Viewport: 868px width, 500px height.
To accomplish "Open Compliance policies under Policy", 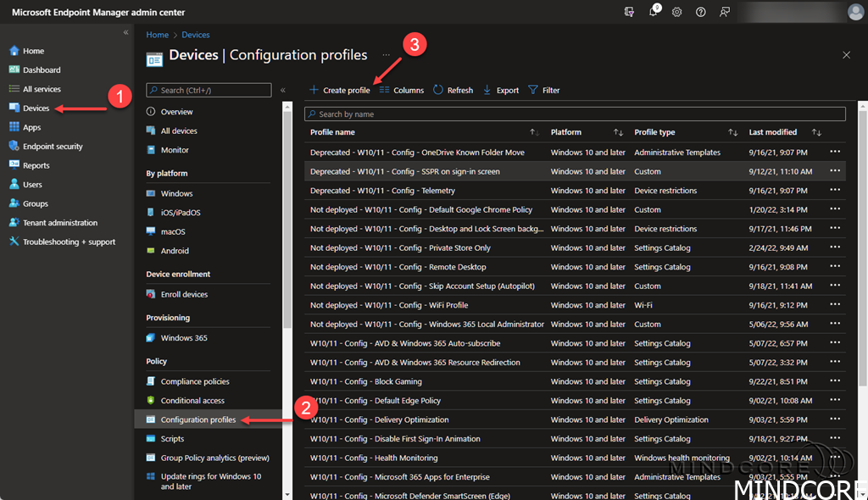I will [195, 381].
